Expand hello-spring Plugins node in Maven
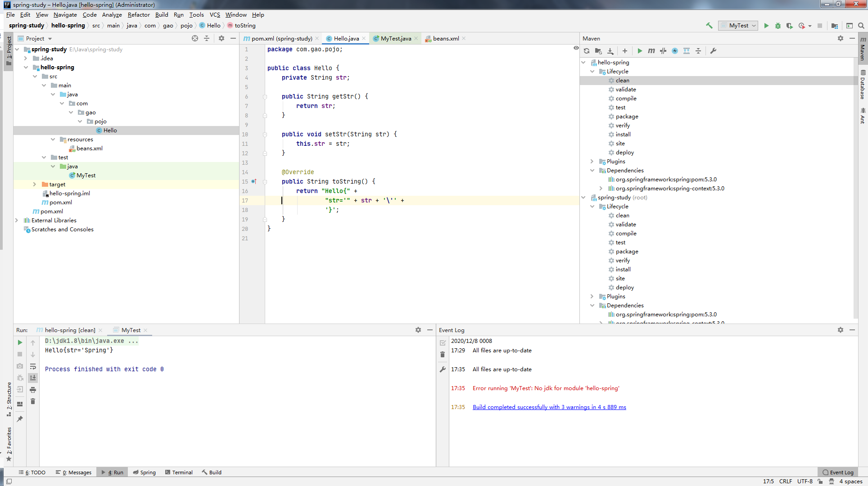Image resolution: width=868 pixels, height=486 pixels. [x=592, y=162]
